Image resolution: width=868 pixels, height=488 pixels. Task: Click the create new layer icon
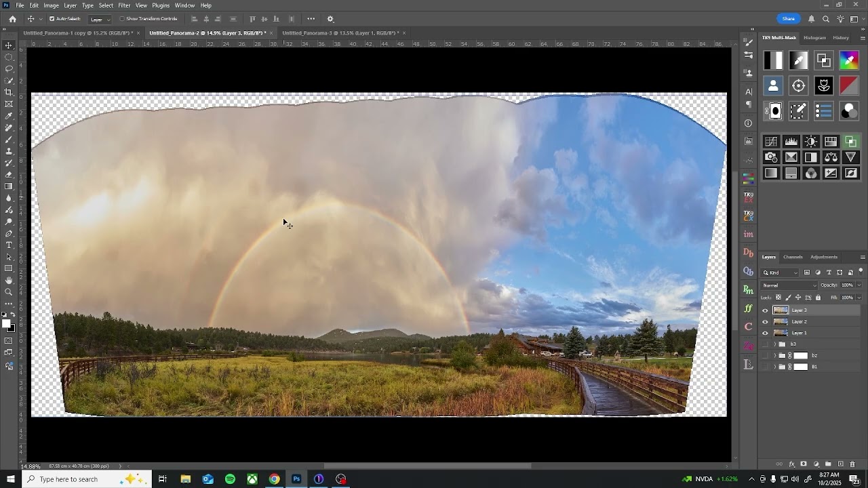coord(840,464)
